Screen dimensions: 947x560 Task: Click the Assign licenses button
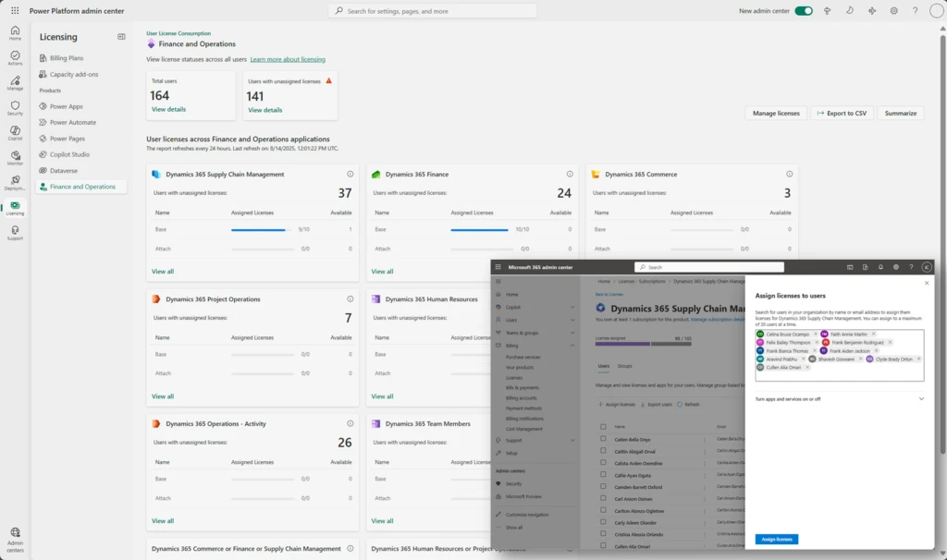click(x=775, y=538)
